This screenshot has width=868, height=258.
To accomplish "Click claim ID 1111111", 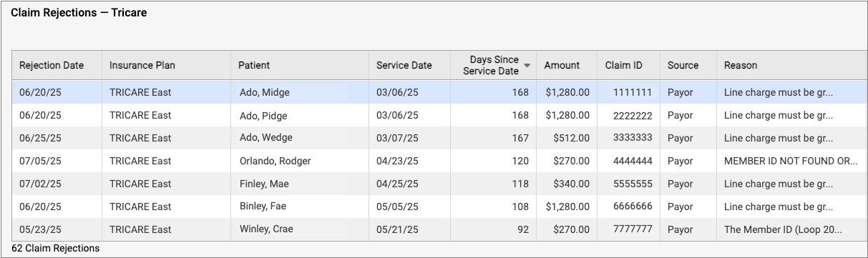I will (x=633, y=92).
